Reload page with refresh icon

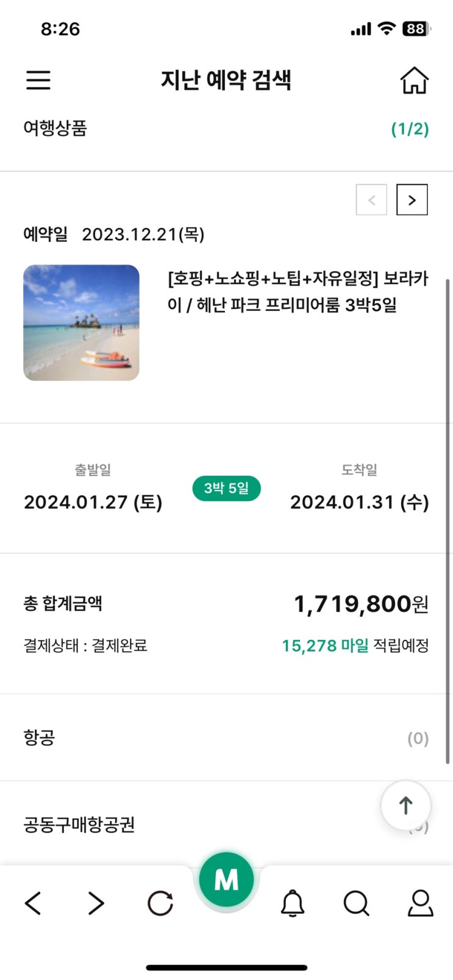(x=160, y=903)
